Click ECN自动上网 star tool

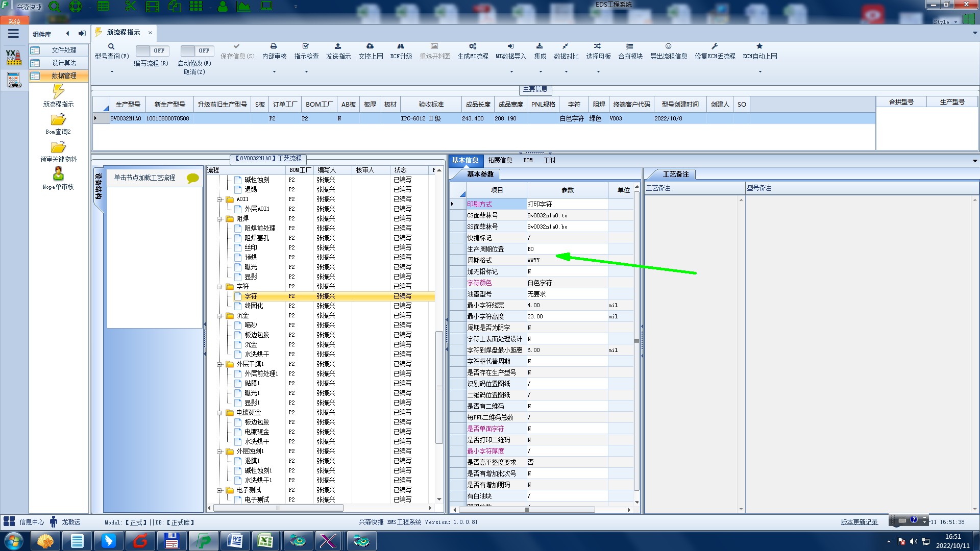(760, 52)
